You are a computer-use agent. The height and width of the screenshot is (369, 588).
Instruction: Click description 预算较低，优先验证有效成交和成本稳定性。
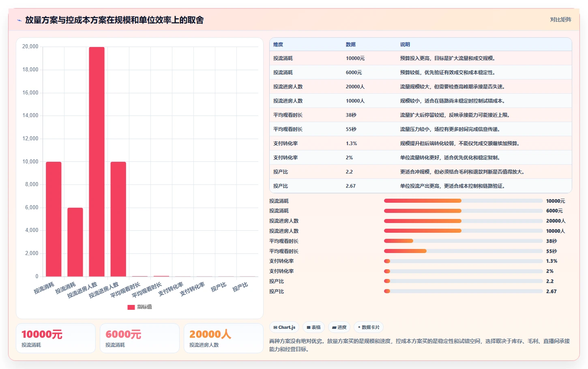click(x=448, y=73)
